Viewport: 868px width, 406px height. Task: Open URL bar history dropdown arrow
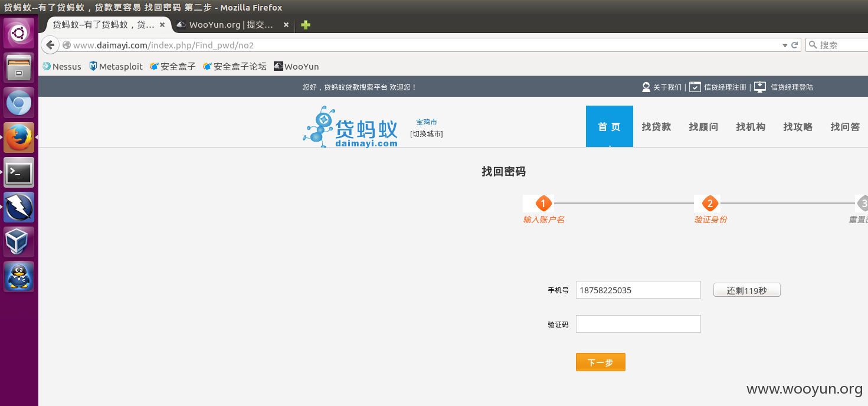pyautogui.click(x=785, y=45)
